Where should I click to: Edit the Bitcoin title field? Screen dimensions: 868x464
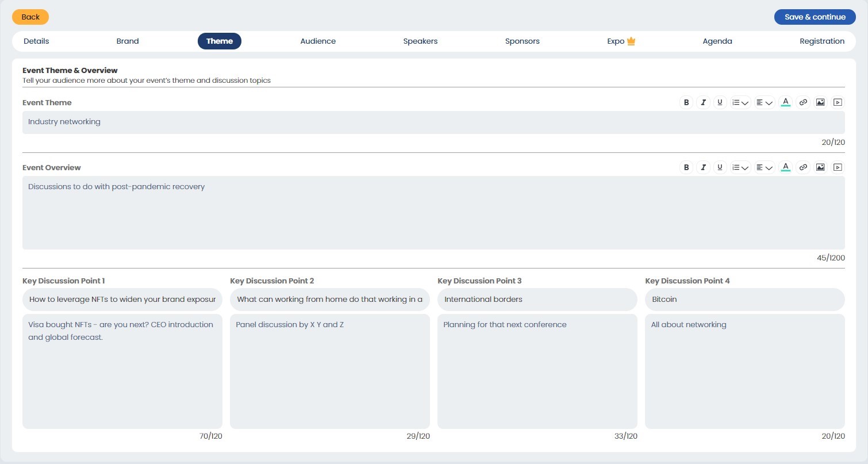pyautogui.click(x=745, y=300)
